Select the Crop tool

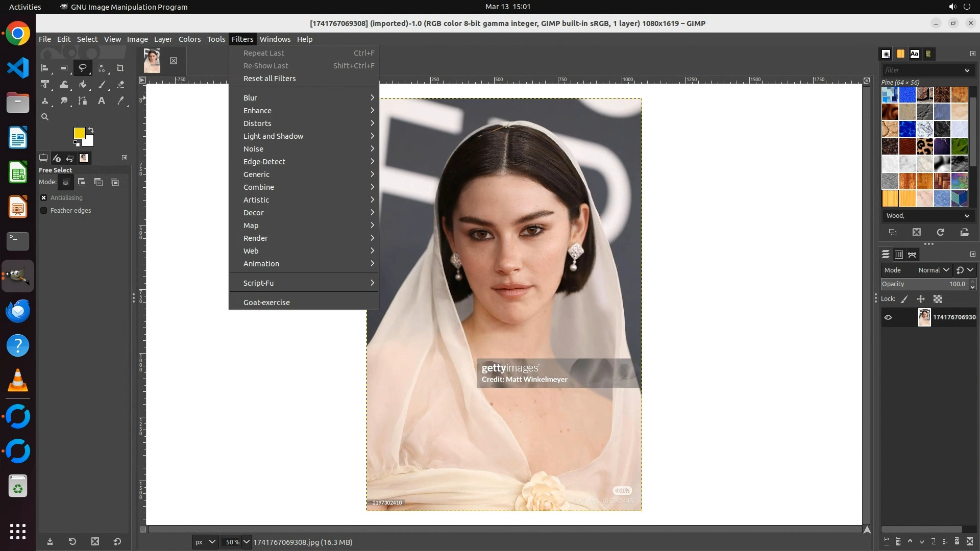click(120, 68)
